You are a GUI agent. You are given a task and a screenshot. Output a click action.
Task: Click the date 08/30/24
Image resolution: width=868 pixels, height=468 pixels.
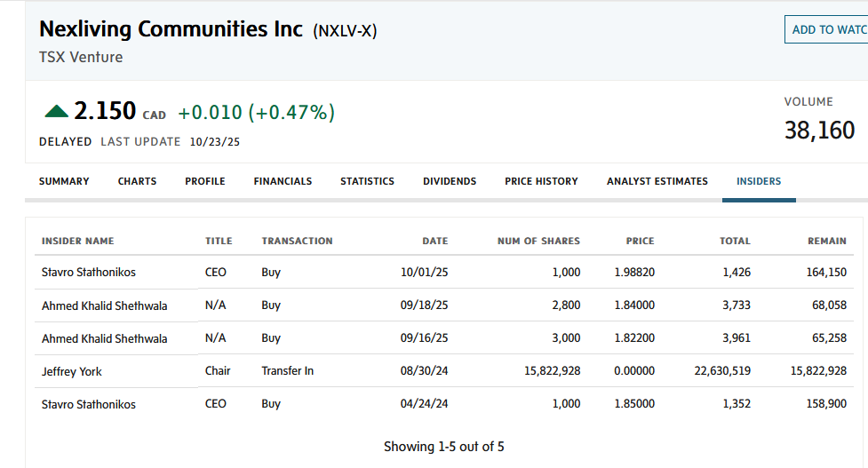pos(425,370)
